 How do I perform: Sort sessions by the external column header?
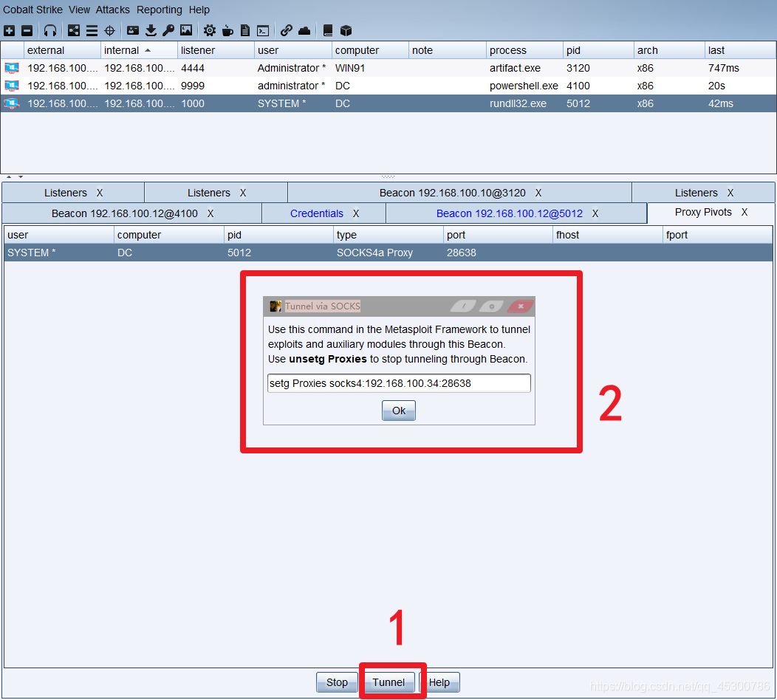click(x=63, y=50)
